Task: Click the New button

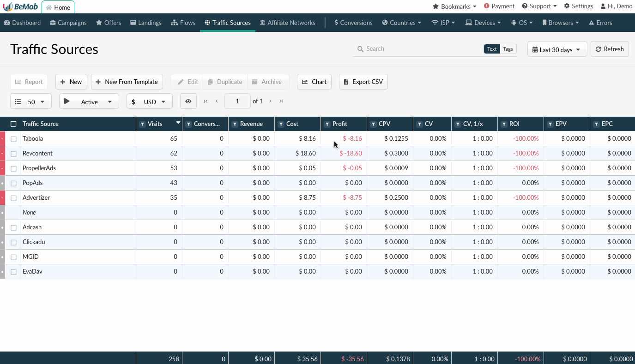Action: click(71, 82)
